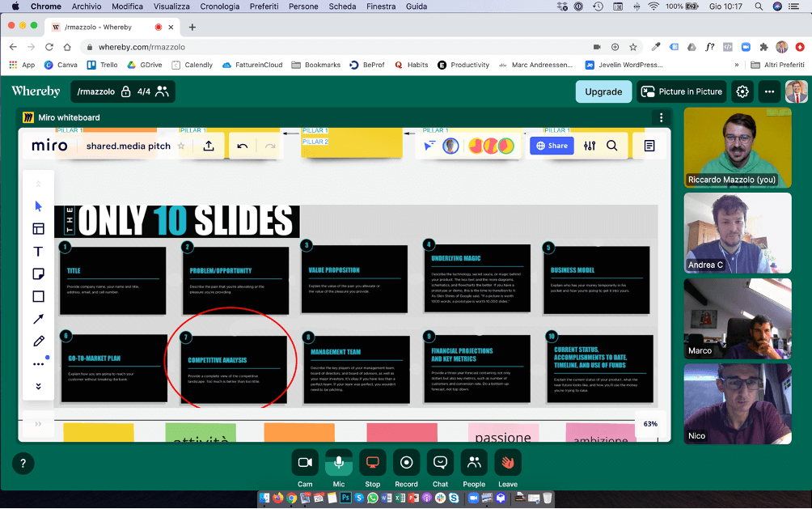Stop screen sharing with Stop button
812x509 pixels.
coord(373,463)
